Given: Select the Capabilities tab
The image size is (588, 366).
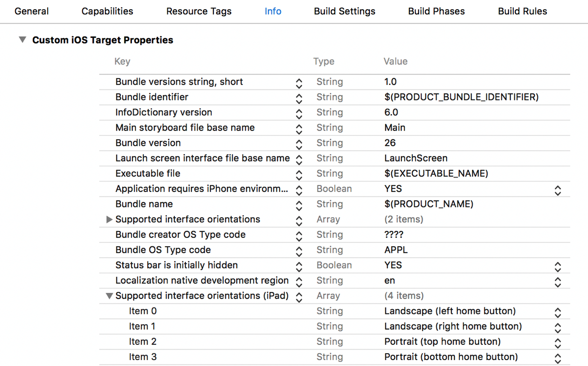Looking at the screenshot, I should point(107,11).
